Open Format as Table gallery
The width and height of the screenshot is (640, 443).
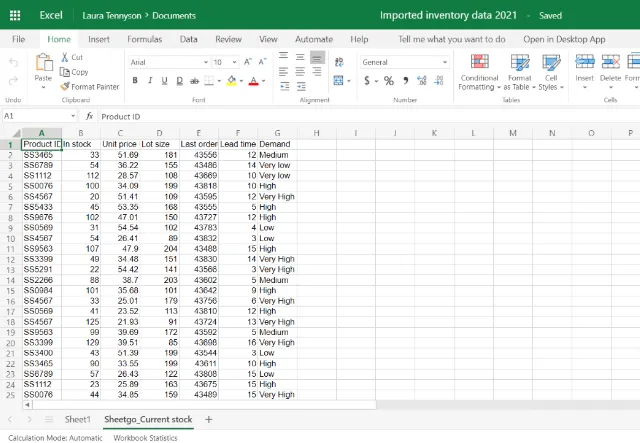coord(520,72)
